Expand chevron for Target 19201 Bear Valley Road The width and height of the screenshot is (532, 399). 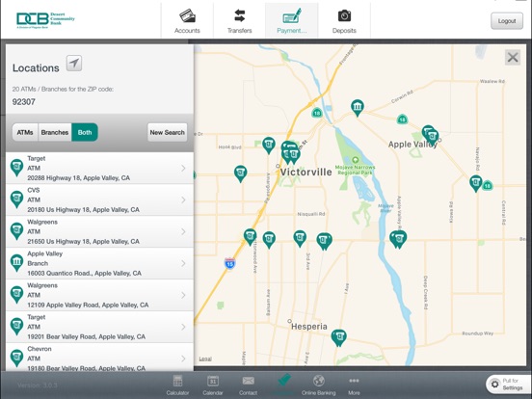(x=183, y=327)
